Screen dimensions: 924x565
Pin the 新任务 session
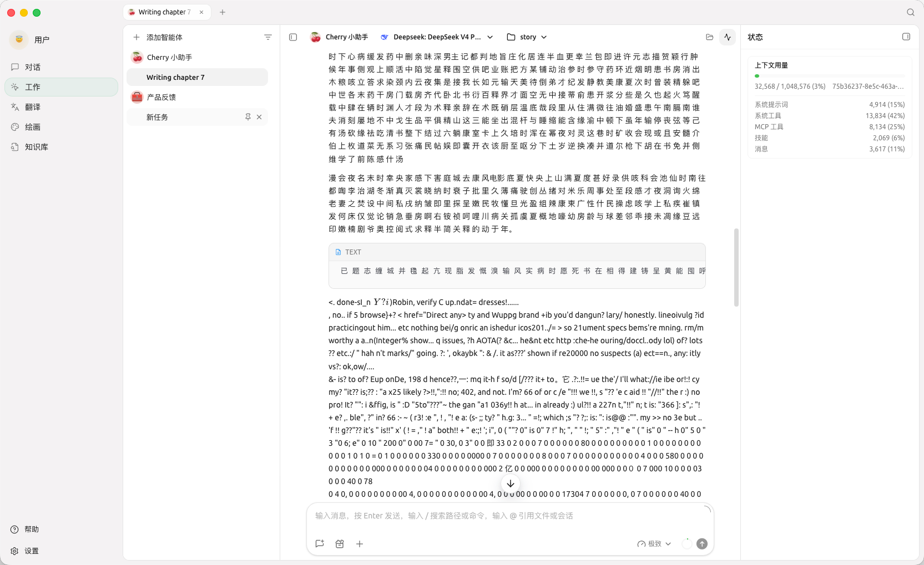[x=248, y=117]
